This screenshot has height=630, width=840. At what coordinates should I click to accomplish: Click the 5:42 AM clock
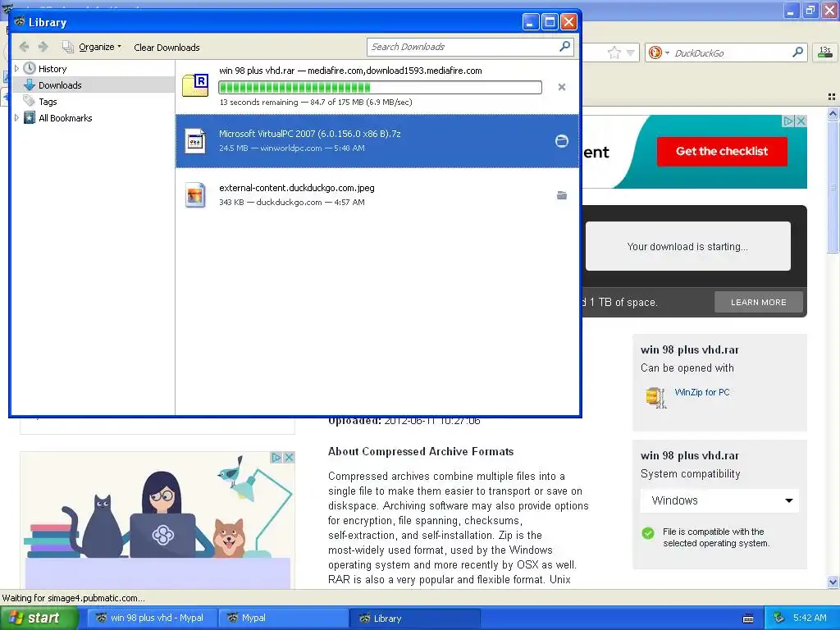(x=810, y=618)
